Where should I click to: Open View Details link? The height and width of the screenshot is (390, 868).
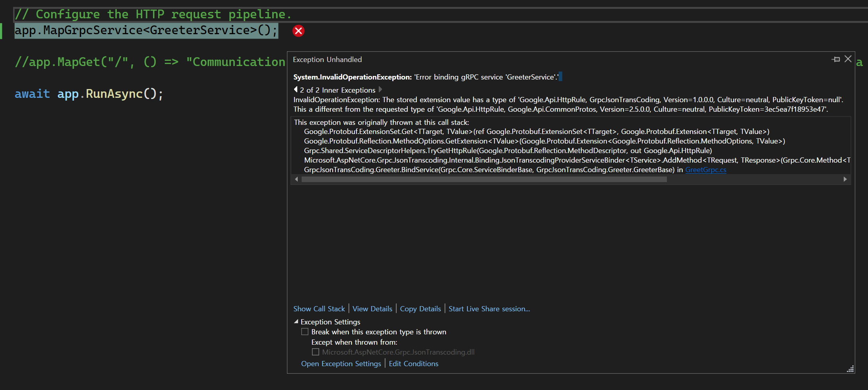pos(372,309)
